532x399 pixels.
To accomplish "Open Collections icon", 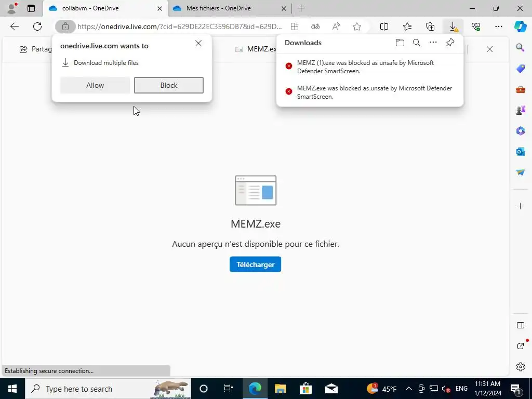I will pos(430,26).
